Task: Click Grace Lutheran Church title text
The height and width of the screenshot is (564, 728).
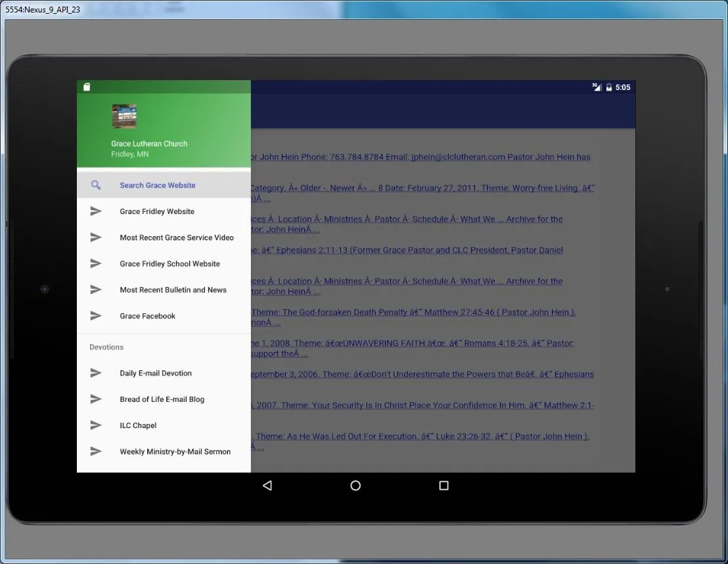Action: pyautogui.click(x=149, y=144)
